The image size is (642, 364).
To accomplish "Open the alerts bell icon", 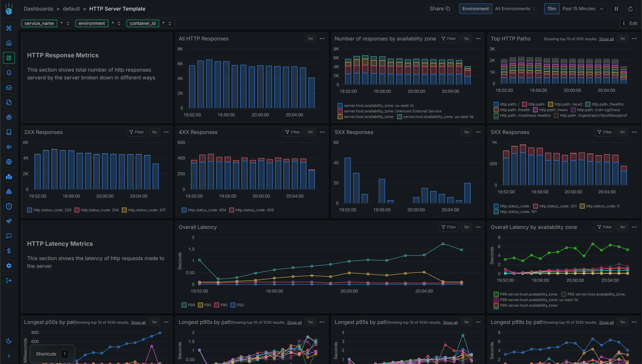I will click(9, 73).
